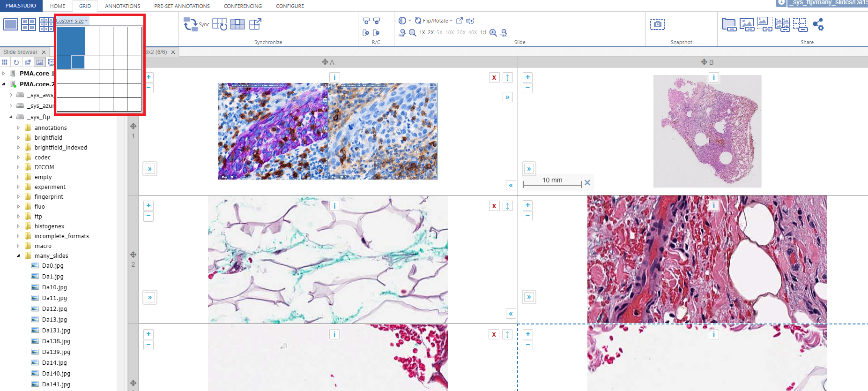Viewport: 868px width, 391px height.
Task: Select the single-panel grid layout icon
Action: tap(10, 24)
